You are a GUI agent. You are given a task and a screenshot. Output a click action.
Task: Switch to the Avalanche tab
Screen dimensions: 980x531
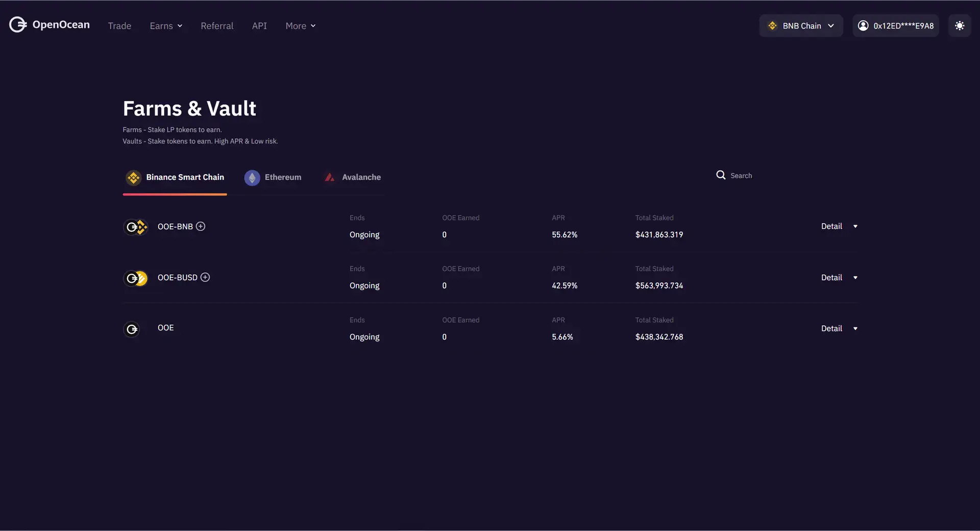coord(353,177)
